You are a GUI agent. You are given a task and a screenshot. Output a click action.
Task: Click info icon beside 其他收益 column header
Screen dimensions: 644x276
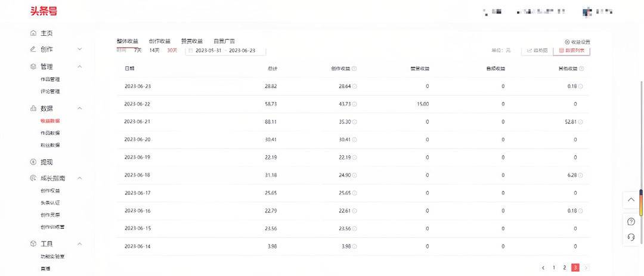click(581, 69)
